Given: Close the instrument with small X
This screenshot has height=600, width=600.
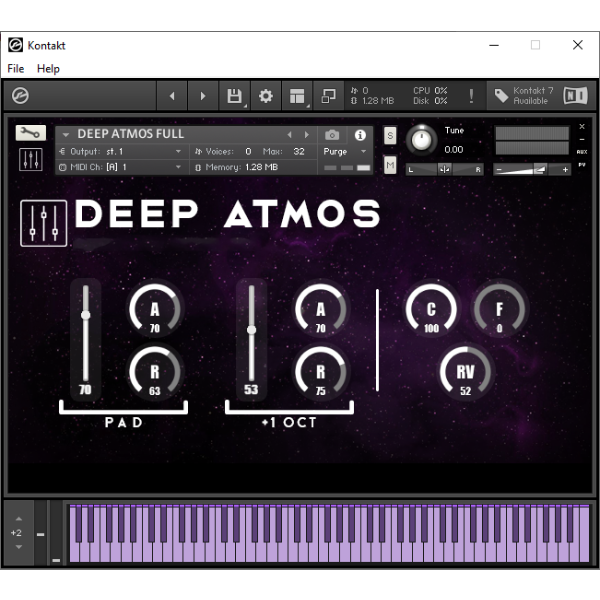Looking at the screenshot, I should [x=582, y=127].
